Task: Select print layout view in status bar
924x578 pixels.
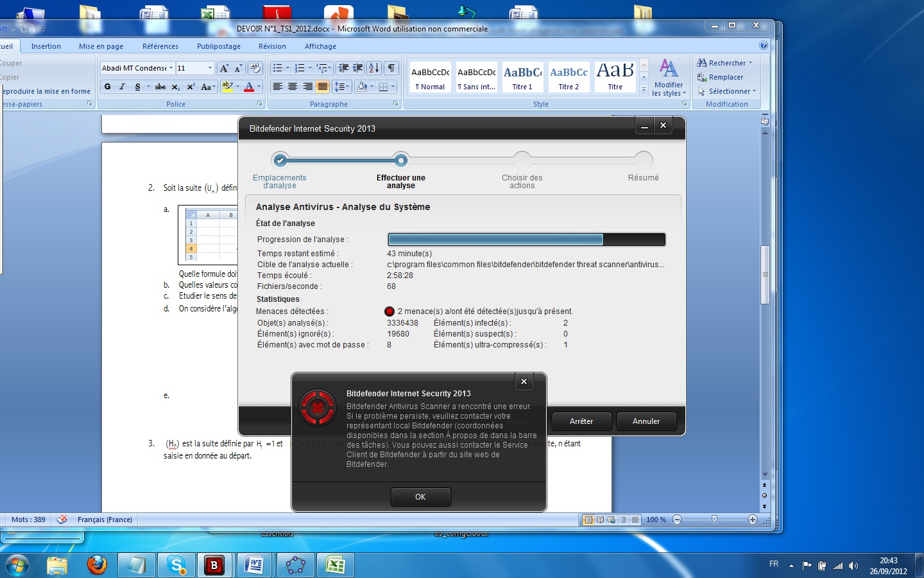Action: tap(588, 520)
